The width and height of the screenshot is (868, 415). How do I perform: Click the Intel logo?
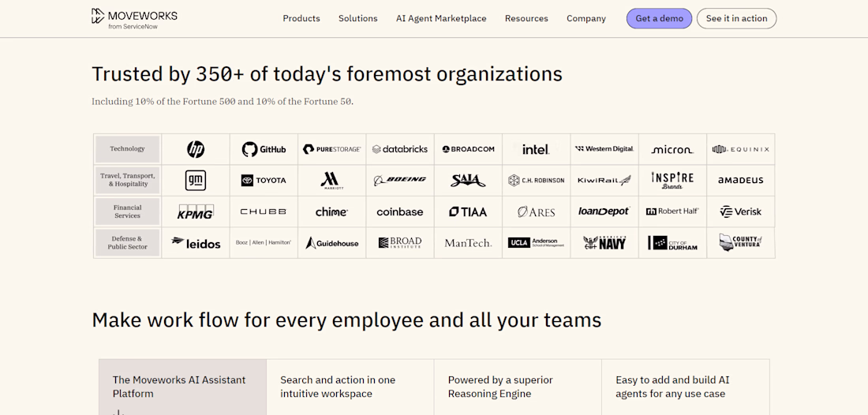[x=535, y=149]
